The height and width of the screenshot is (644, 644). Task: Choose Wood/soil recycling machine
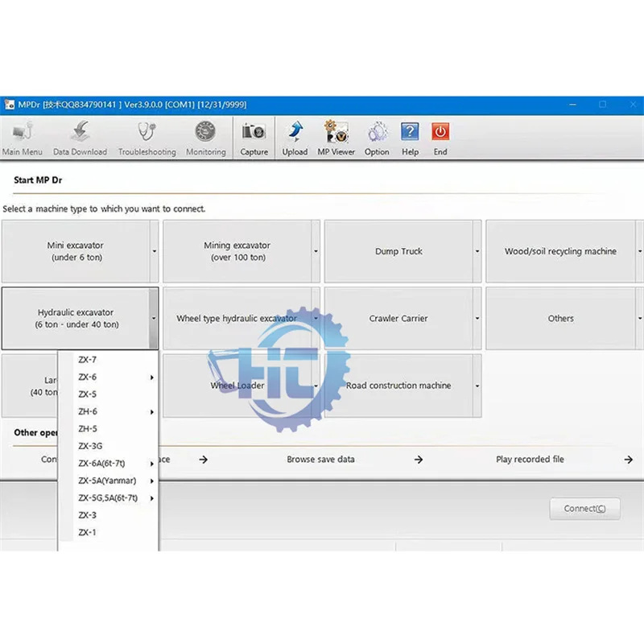pyautogui.click(x=560, y=251)
